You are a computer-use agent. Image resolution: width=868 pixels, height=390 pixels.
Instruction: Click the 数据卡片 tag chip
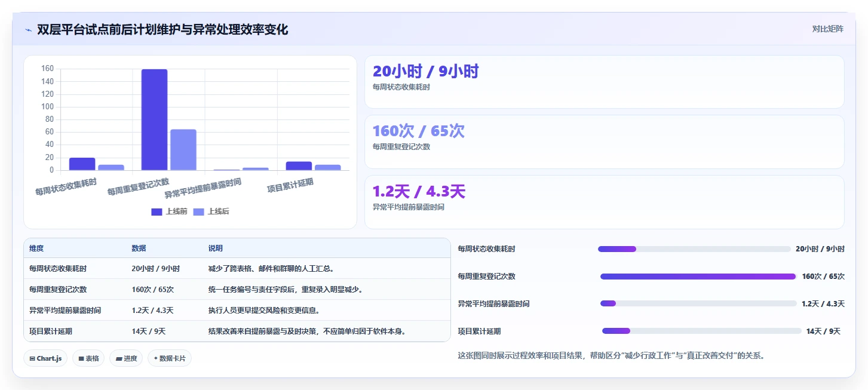[x=170, y=358]
